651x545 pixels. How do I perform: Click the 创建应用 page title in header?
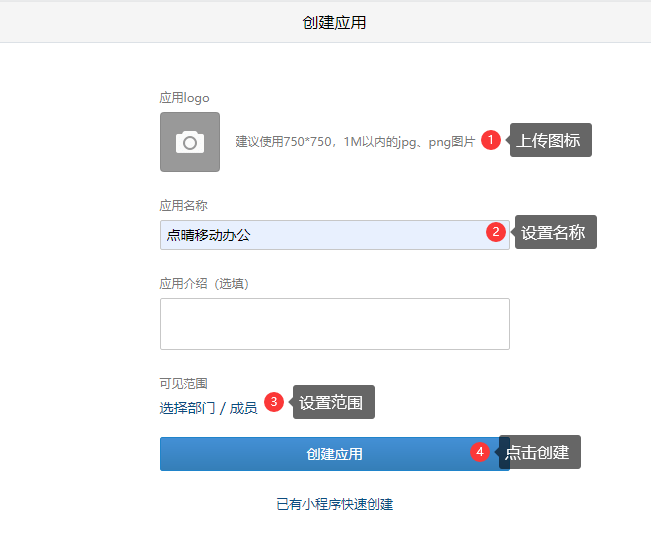tap(334, 22)
